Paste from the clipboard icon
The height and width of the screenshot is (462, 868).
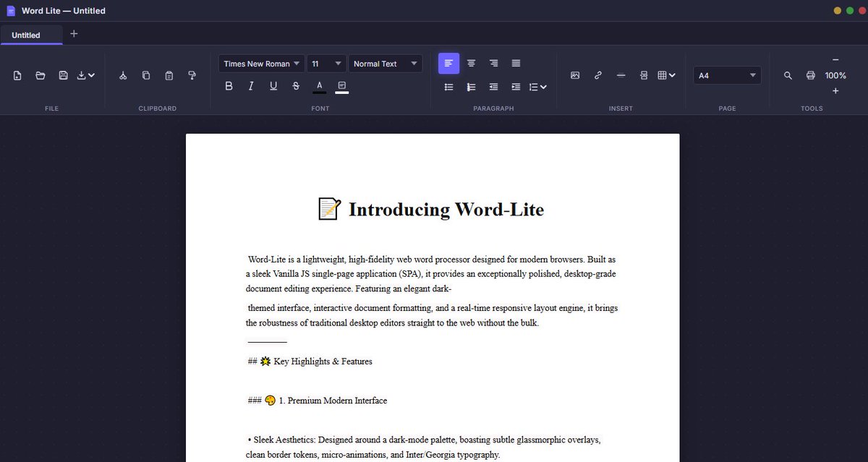coord(169,75)
